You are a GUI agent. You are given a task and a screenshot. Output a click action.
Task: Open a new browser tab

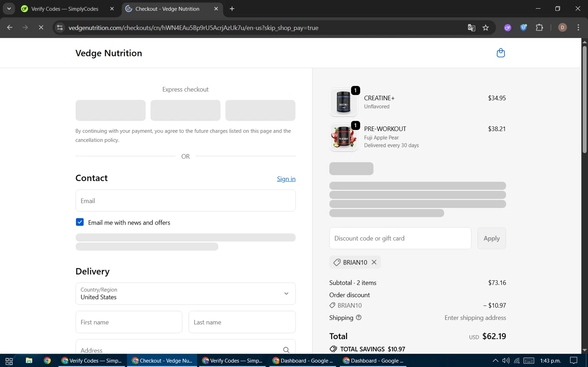(x=232, y=9)
